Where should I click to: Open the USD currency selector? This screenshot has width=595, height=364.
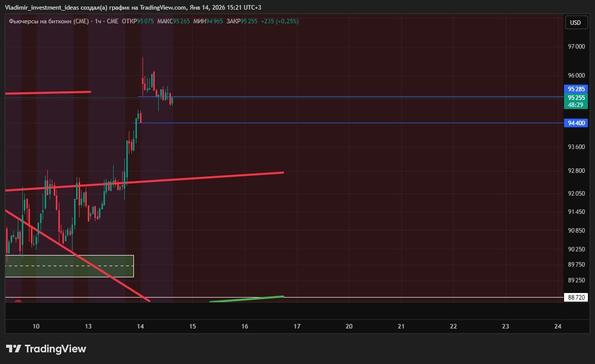pyautogui.click(x=575, y=22)
